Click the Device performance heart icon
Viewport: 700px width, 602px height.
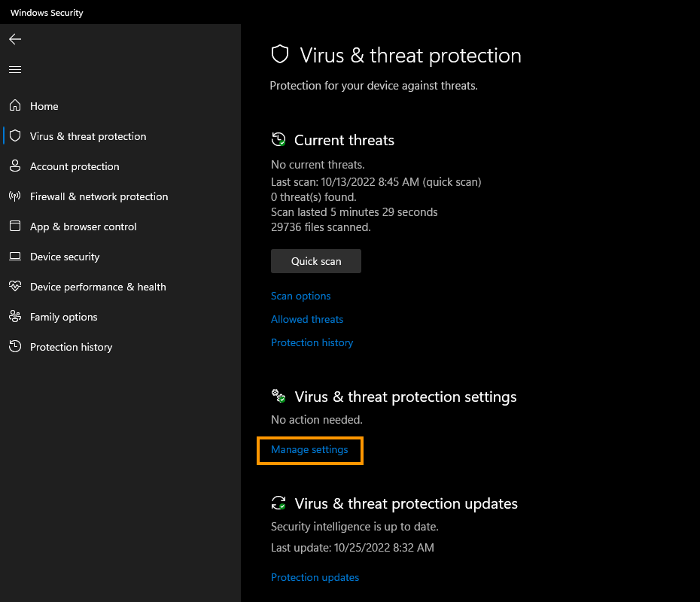(x=15, y=286)
